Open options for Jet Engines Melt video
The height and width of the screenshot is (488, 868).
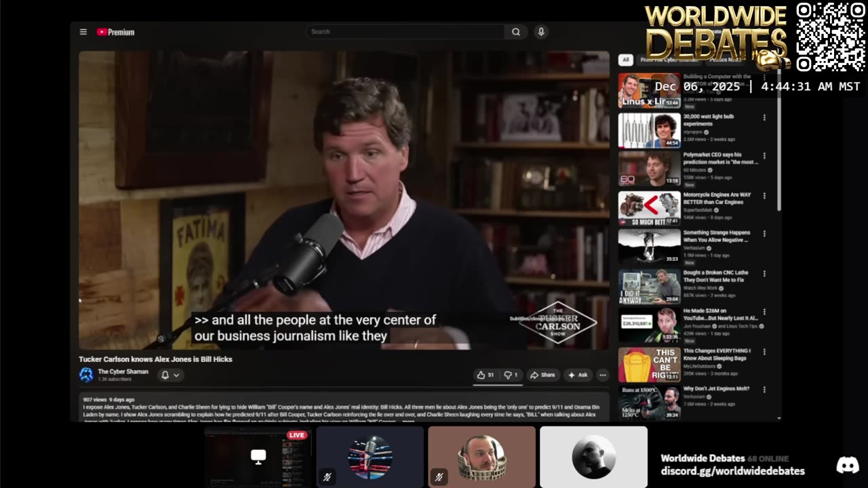click(x=764, y=390)
